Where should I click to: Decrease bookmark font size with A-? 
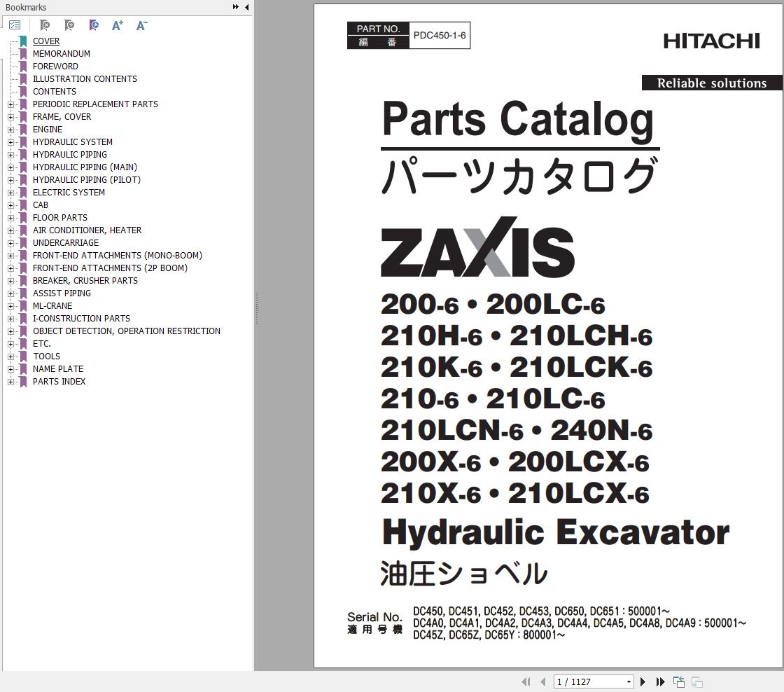click(x=142, y=25)
